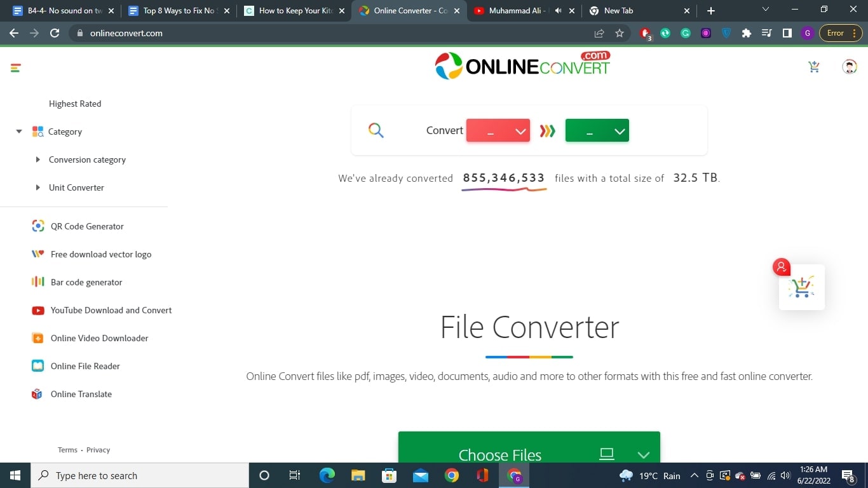Open the user avatar profile menu

click(x=850, y=67)
